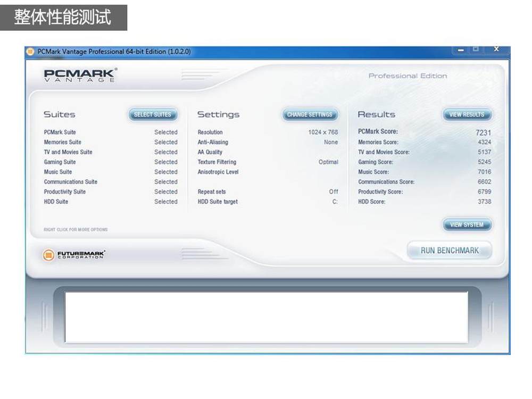The image size is (532, 399).
Task: Select the Productivity Suite row
Action: [x=111, y=192]
